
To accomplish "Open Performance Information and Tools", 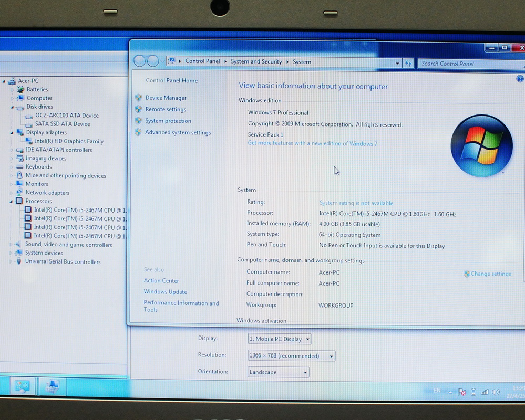I will [181, 306].
